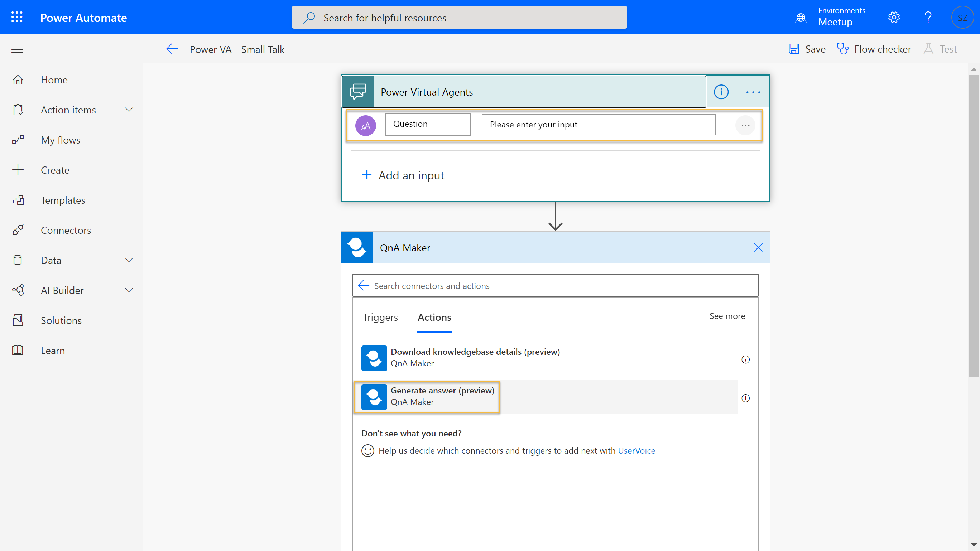Open the Settings gear icon

click(x=894, y=17)
